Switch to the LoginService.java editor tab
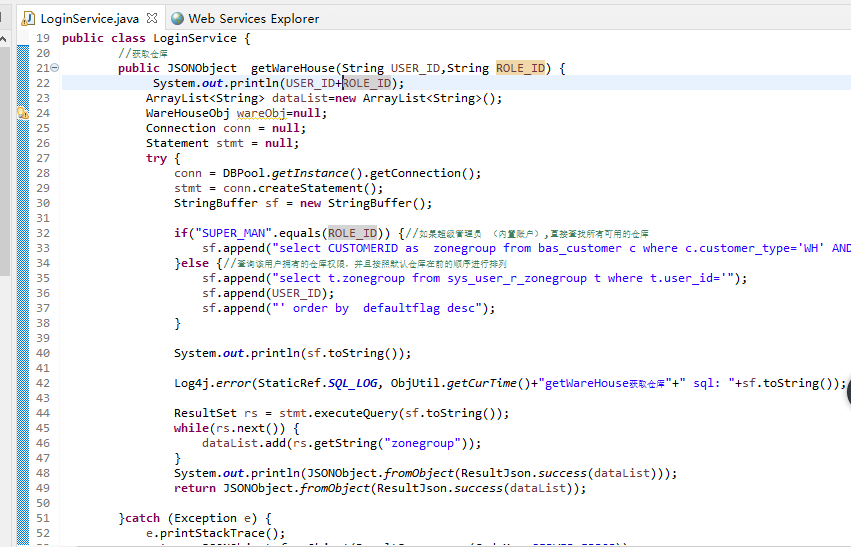851x547 pixels. point(89,18)
